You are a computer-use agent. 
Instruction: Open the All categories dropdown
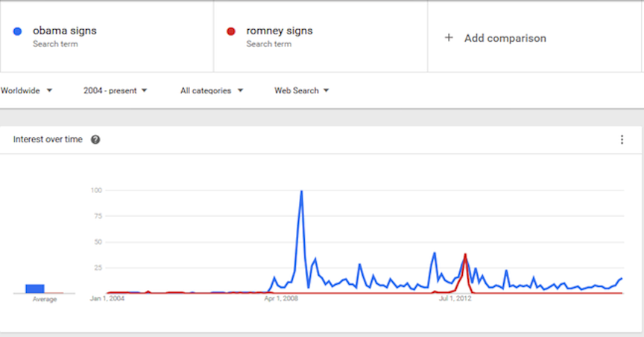(212, 90)
